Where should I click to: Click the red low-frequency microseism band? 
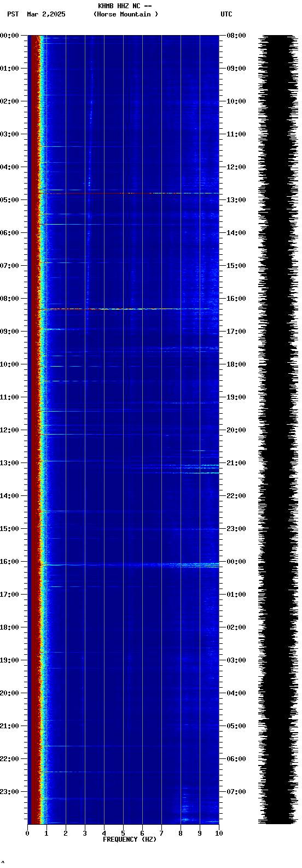point(34,430)
